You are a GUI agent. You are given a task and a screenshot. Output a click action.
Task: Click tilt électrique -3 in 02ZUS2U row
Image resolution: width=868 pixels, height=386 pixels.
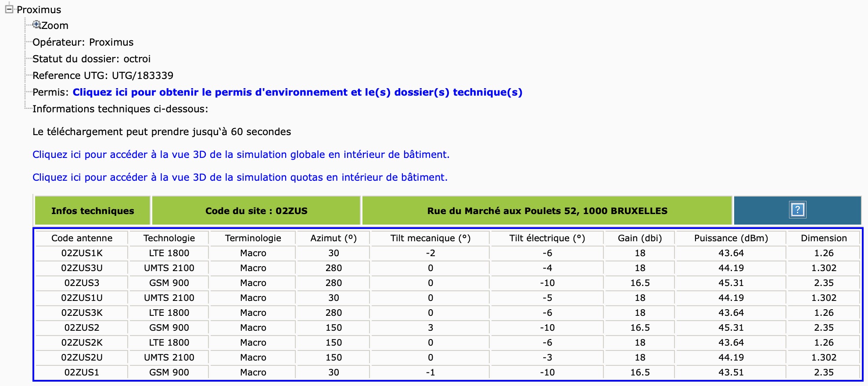point(547,357)
